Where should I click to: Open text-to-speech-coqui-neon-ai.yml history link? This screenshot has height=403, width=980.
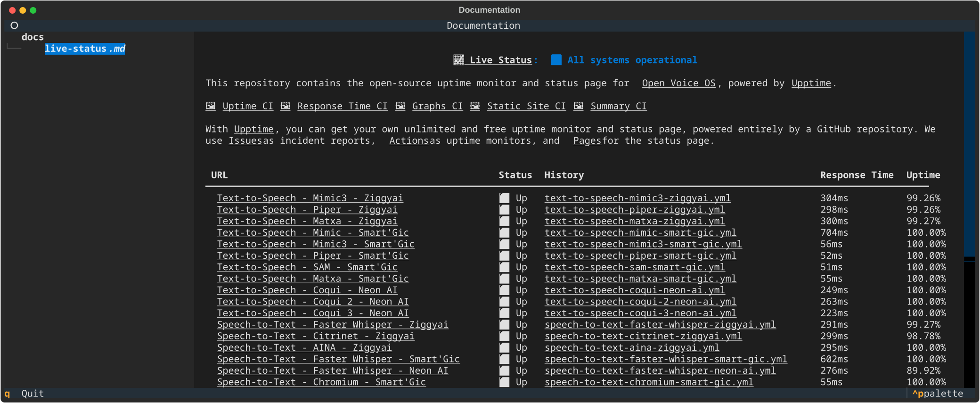coord(635,290)
